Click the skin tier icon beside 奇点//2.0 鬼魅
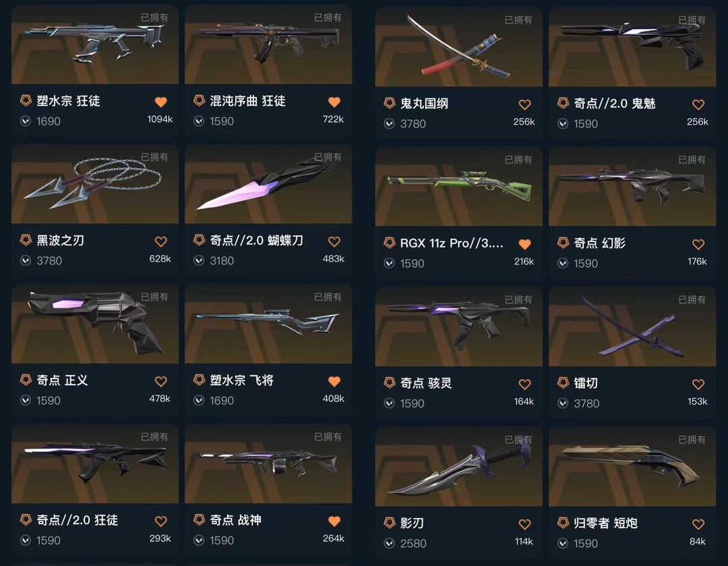This screenshot has height=566, width=728. pos(563,103)
